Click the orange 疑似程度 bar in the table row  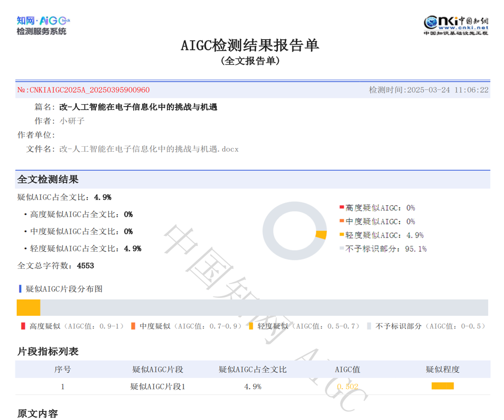point(443,385)
